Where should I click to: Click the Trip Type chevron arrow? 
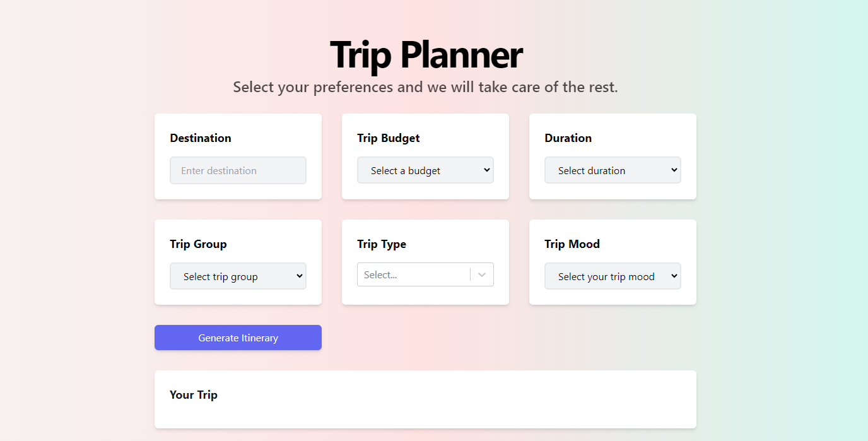point(482,275)
